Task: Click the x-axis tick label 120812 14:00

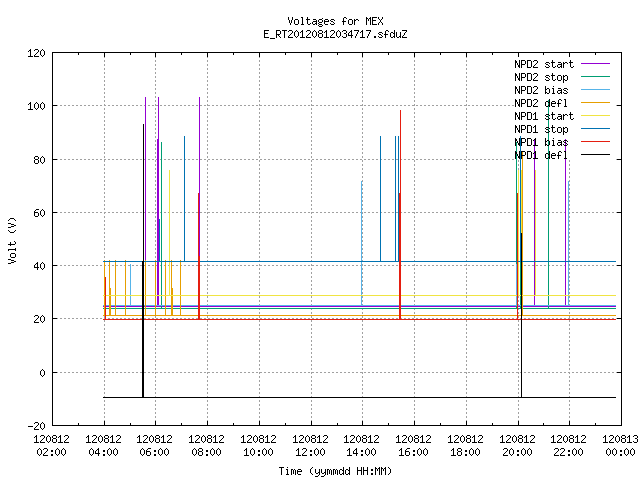Action: [x=361, y=445]
